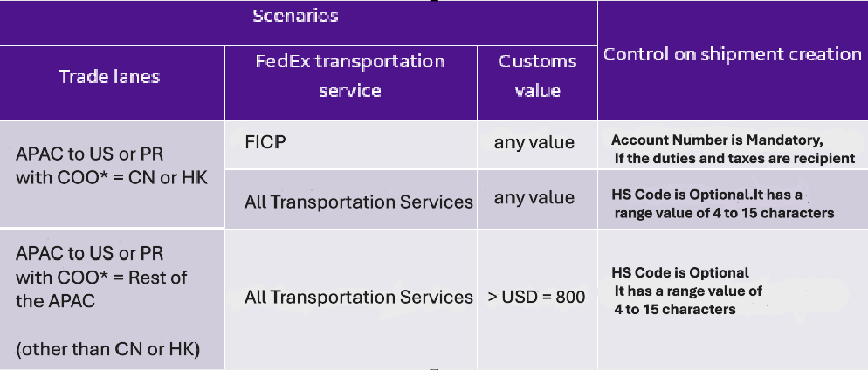This screenshot has width=868, height=370.
Task: Select the '(other than CN or HK)' note
Action: (108, 350)
